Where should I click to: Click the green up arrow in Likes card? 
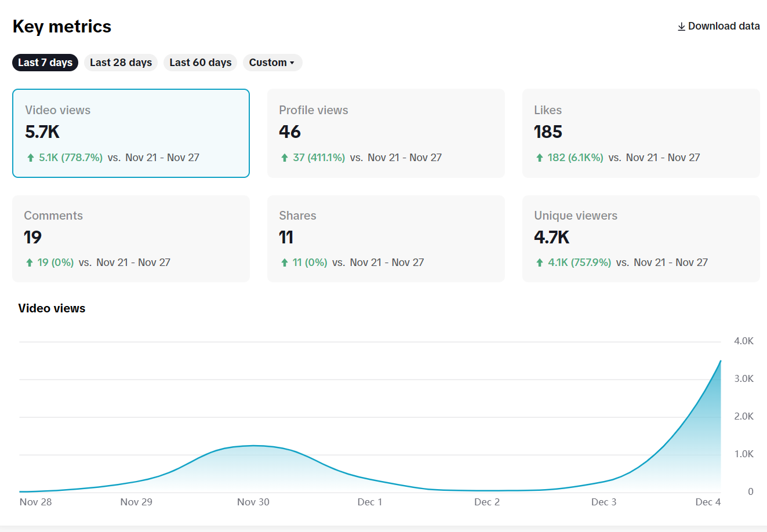[540, 158]
